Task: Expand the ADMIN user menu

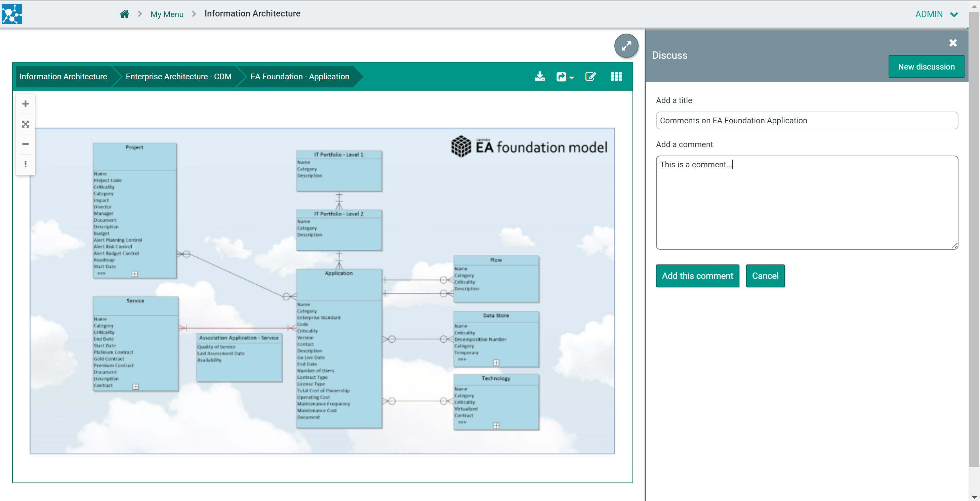Action: tap(936, 14)
